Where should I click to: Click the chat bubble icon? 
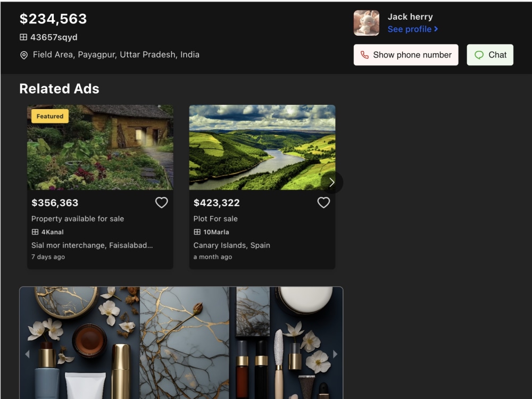point(479,55)
